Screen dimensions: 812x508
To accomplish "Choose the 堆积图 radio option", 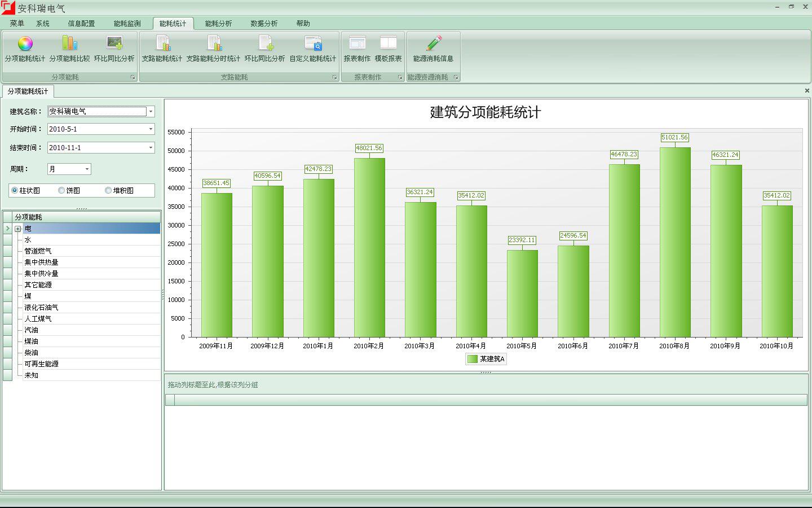I will [x=108, y=191].
